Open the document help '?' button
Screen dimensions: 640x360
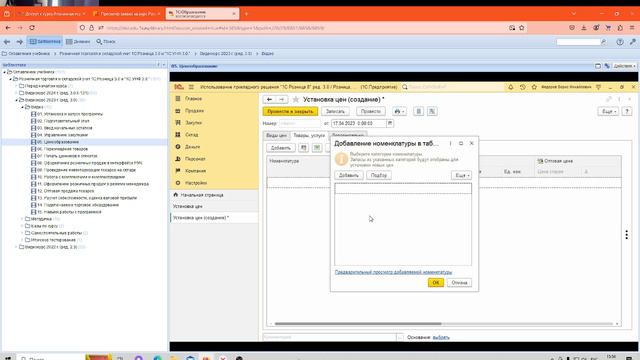[x=627, y=111]
